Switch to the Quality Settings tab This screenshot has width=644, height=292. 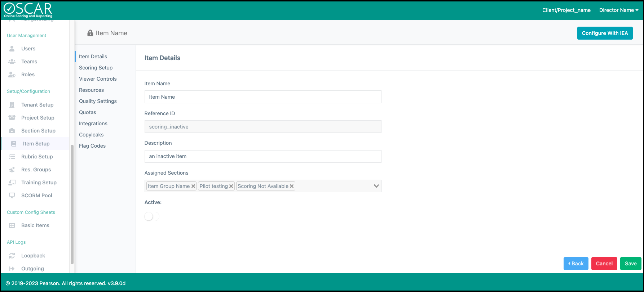pyautogui.click(x=98, y=101)
